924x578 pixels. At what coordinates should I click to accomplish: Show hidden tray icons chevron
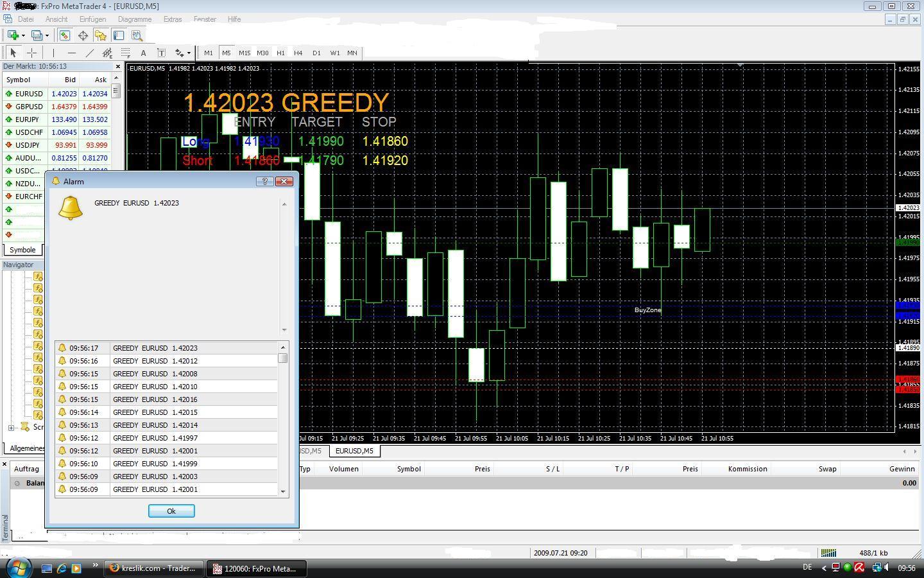pos(824,568)
